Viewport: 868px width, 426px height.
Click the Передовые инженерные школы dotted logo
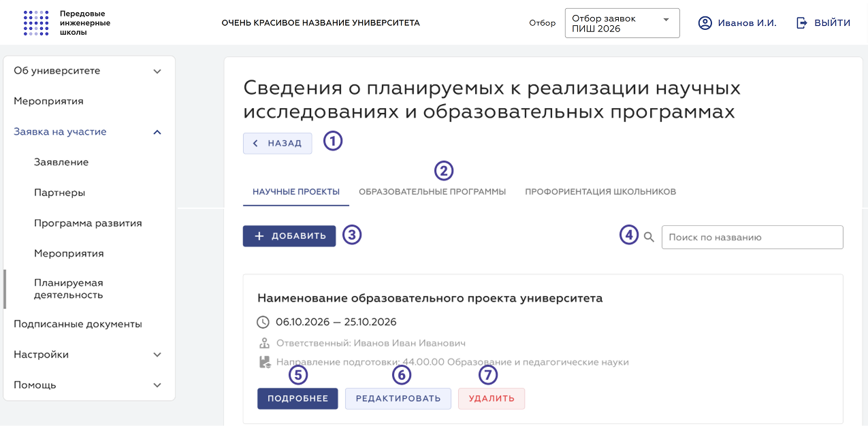tap(36, 22)
